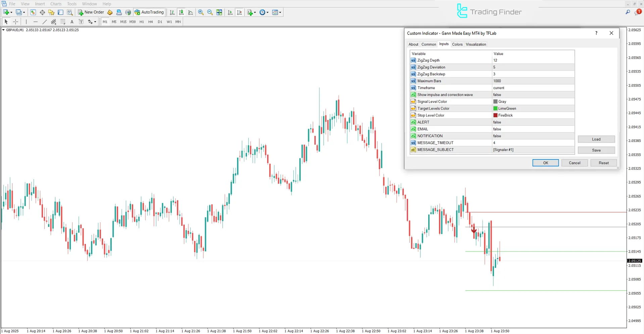Enable EMAIL notifications in inputs
The height and width of the screenshot is (334, 644).
click(533, 129)
